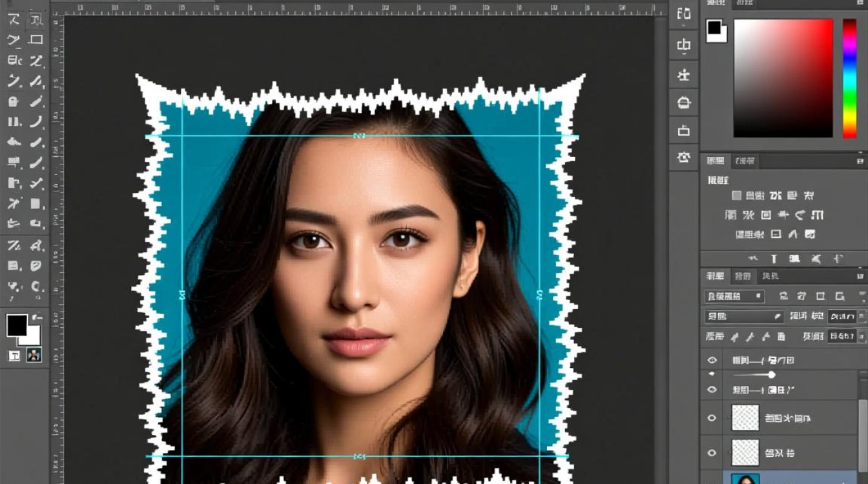The height and width of the screenshot is (484, 868).
Task: Click the boxed T icon below the toolbar color swatches
Action: 14,355
